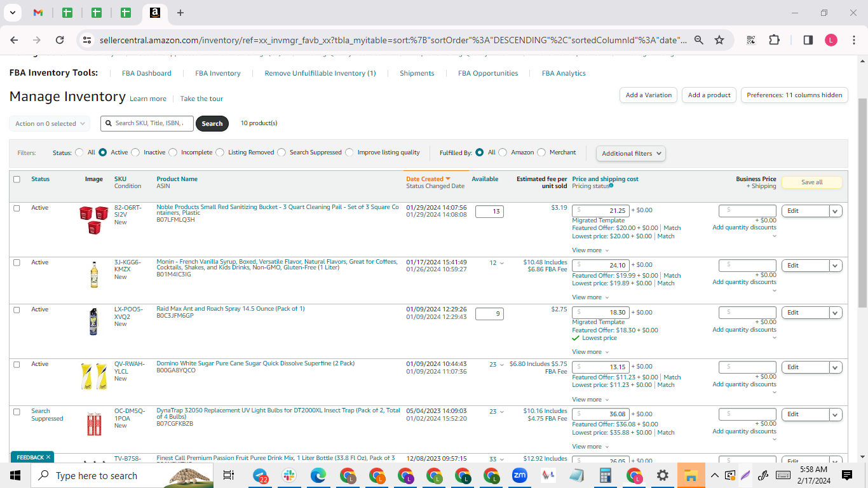The width and height of the screenshot is (868, 488).
Task: Check the Raid Max spray row checkbox
Action: tap(17, 309)
